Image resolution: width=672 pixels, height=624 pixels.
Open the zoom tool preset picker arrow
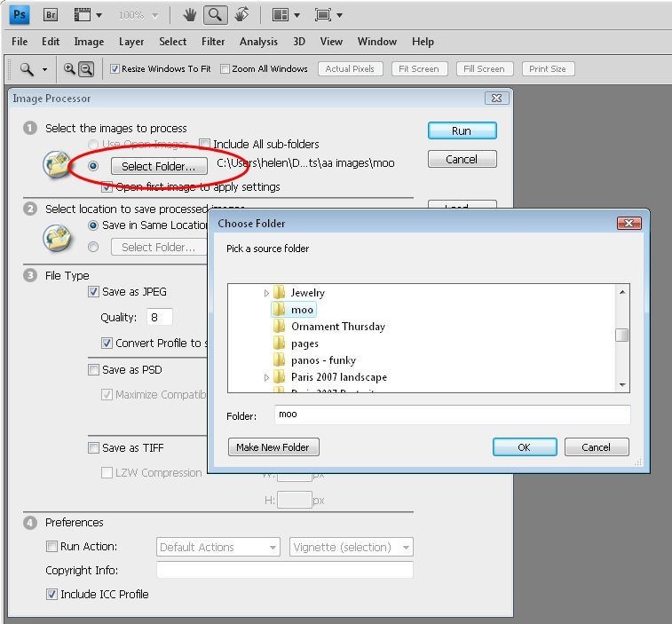(44, 69)
